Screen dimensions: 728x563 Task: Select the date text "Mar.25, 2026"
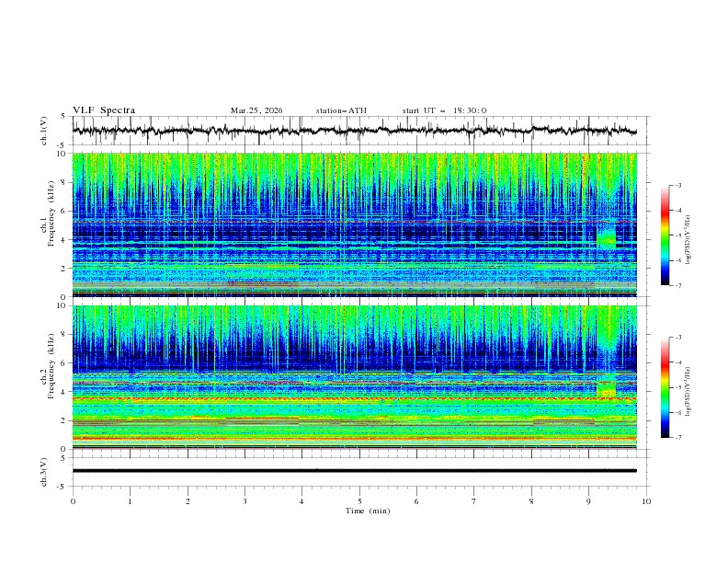click(x=256, y=110)
